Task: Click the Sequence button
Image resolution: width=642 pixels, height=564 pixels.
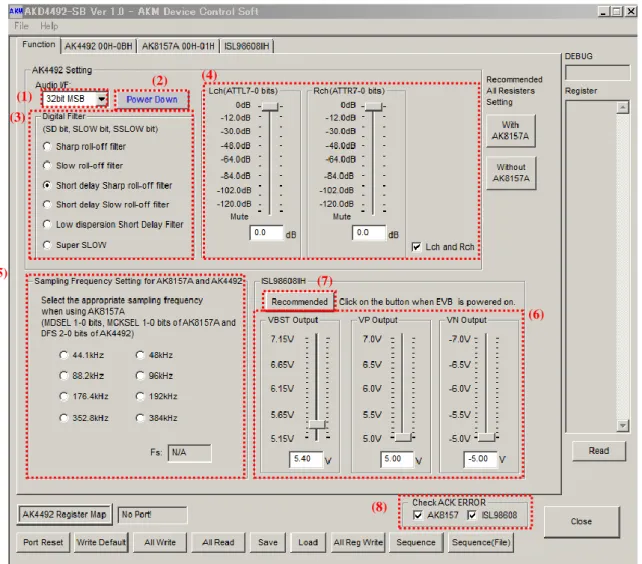Action: (416, 542)
